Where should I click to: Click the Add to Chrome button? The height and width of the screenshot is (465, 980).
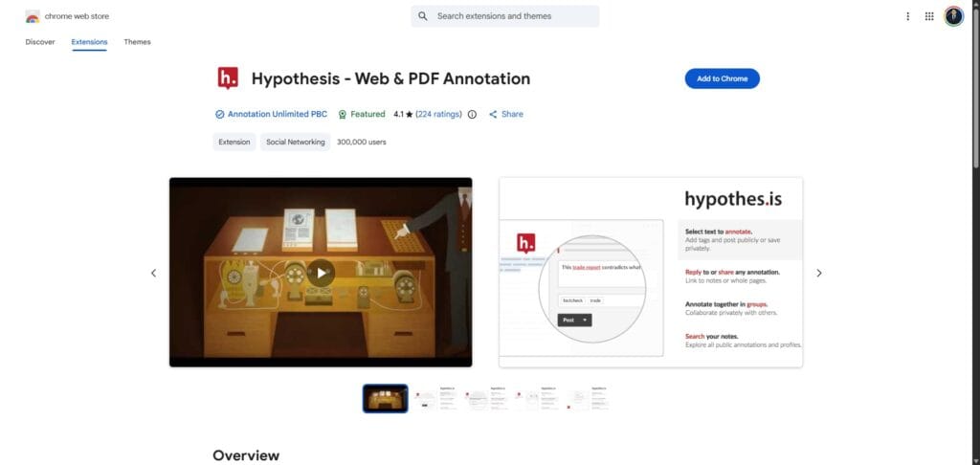pos(723,78)
